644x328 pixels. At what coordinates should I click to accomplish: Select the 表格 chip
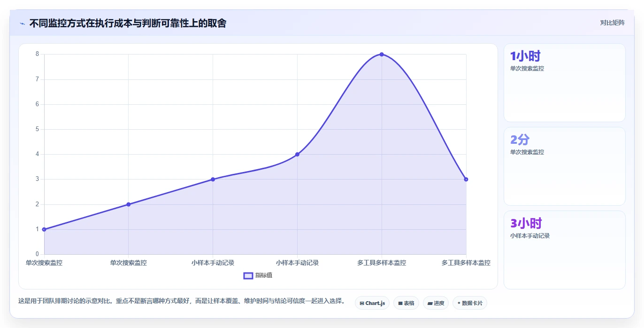coord(406,303)
